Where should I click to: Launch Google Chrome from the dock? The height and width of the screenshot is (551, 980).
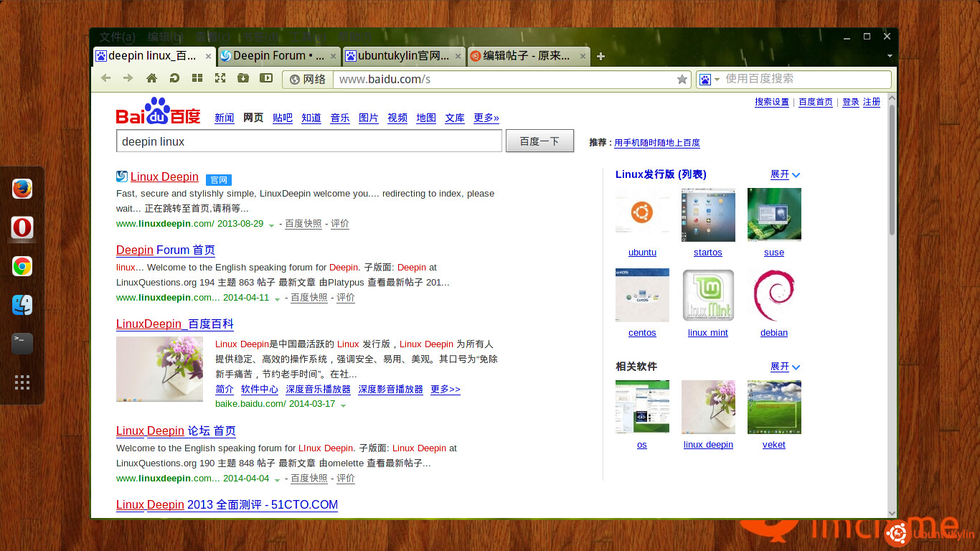pos(22,267)
